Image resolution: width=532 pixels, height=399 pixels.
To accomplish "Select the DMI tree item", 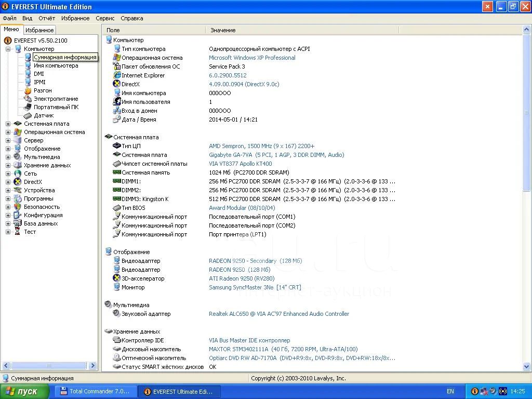I will tap(38, 74).
